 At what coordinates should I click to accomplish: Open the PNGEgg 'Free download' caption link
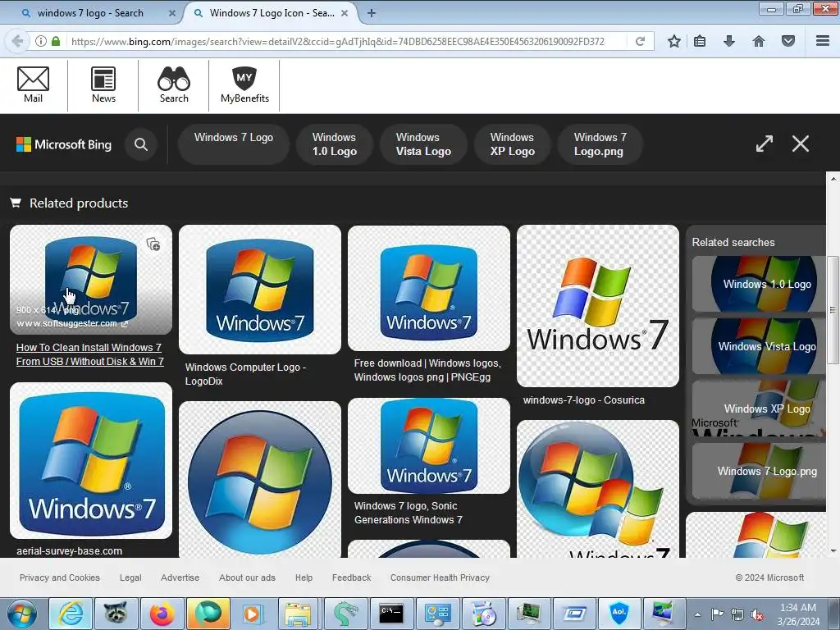pos(427,370)
